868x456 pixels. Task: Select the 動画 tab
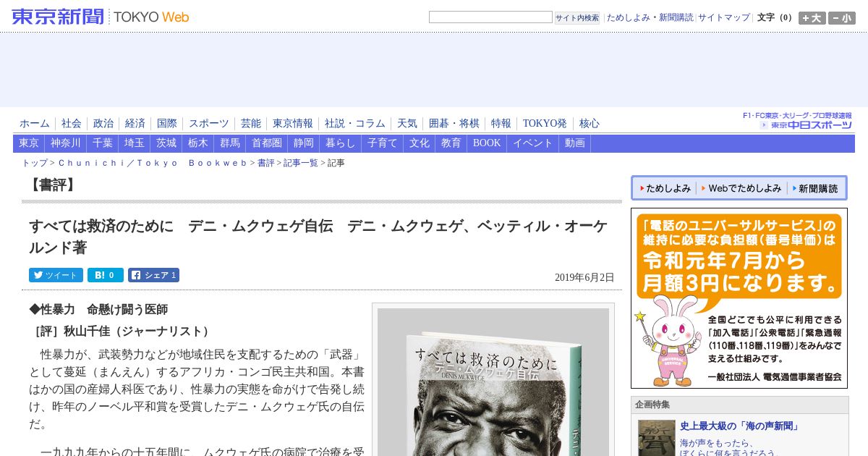575,143
